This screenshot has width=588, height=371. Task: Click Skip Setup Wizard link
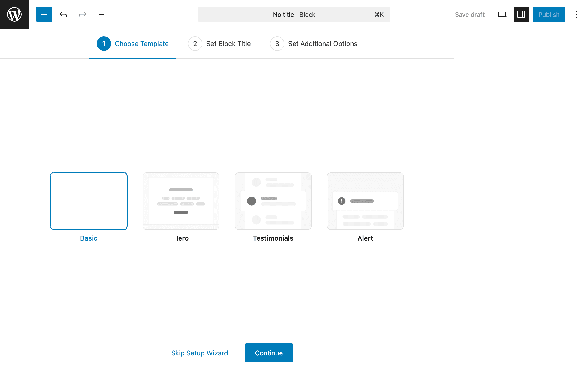coord(199,353)
